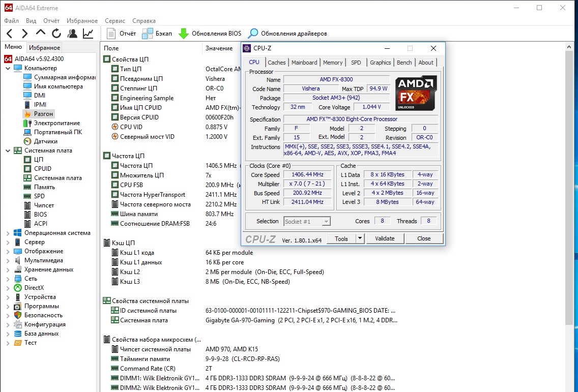The width and height of the screenshot is (578, 392).
Task: Select CPUID tree item
Action: (37, 169)
